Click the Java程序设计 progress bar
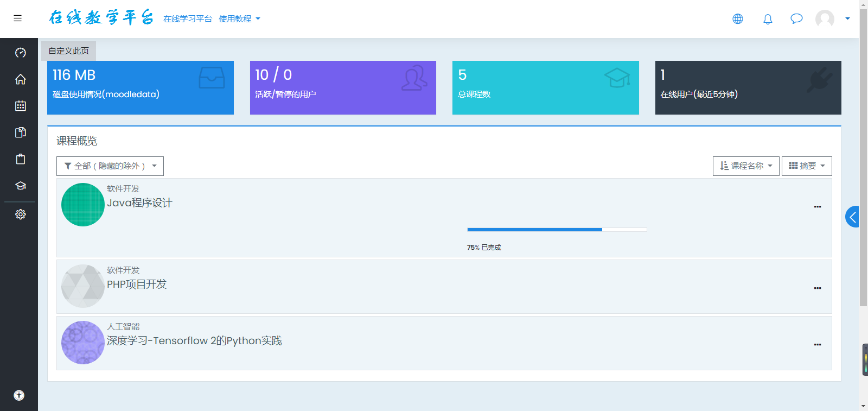868x411 pixels. 557,230
